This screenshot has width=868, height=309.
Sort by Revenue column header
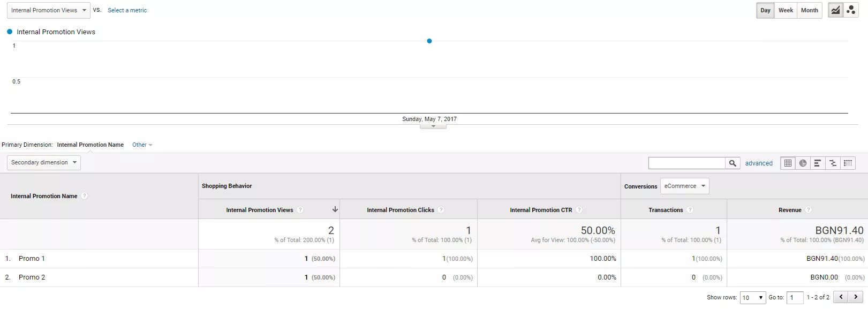[x=790, y=210]
